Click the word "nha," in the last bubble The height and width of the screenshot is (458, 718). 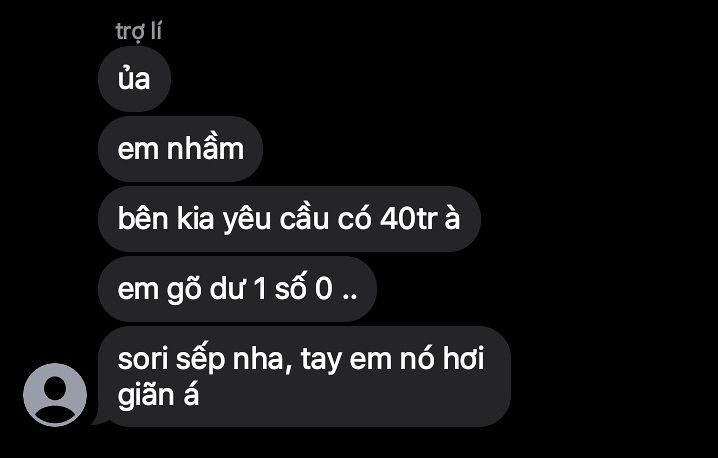tap(263, 360)
